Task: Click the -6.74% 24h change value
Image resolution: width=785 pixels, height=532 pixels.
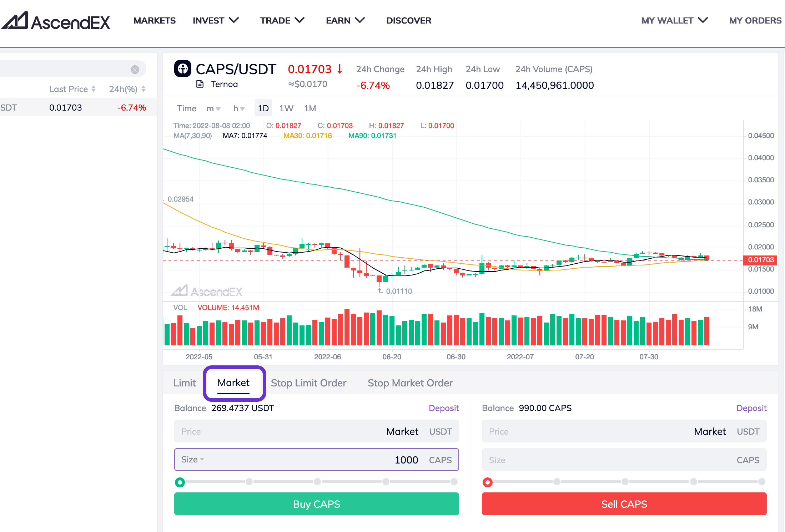Action: 373,85
